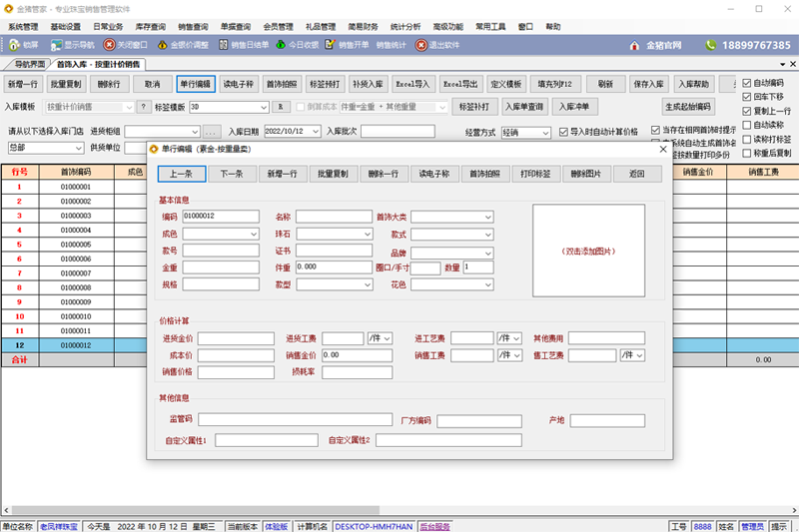Enable the 称重后复制 checkbox
This screenshot has width=799, height=532.
point(747,153)
